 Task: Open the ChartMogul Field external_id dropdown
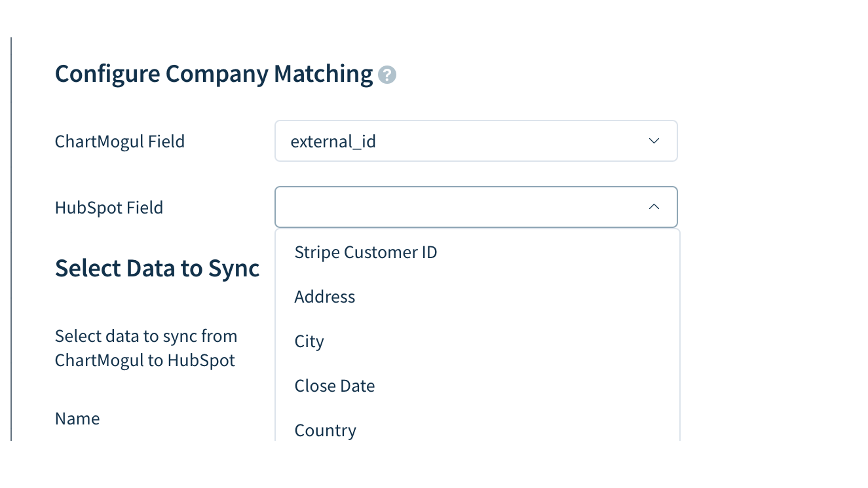(x=476, y=141)
